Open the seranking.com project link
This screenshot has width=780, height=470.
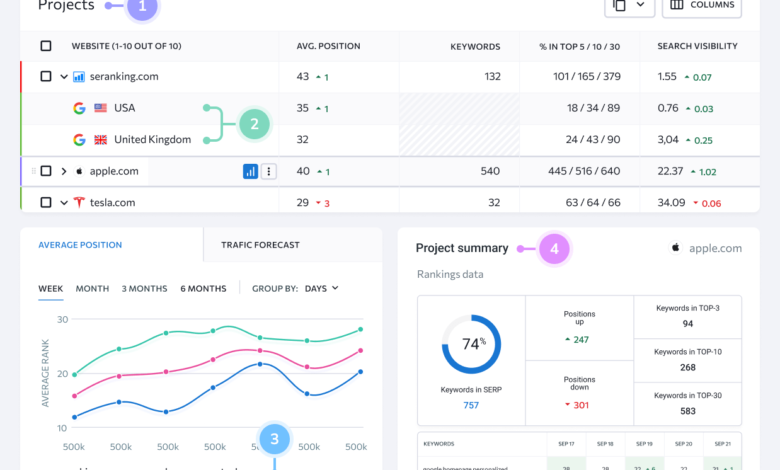pyautogui.click(x=124, y=77)
